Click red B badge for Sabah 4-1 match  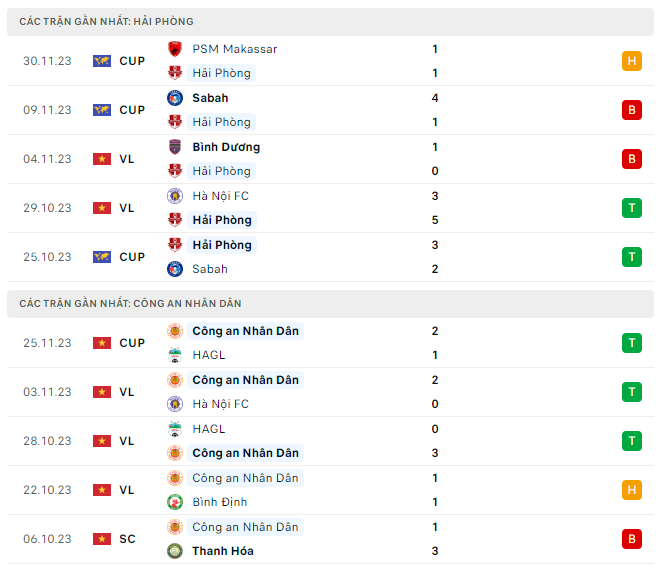tap(631, 110)
